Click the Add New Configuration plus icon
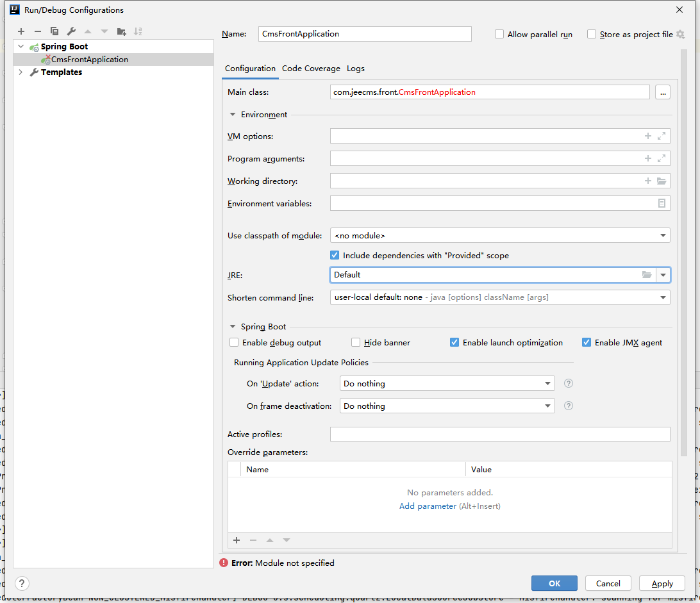The height and width of the screenshot is (603, 700). click(x=21, y=31)
